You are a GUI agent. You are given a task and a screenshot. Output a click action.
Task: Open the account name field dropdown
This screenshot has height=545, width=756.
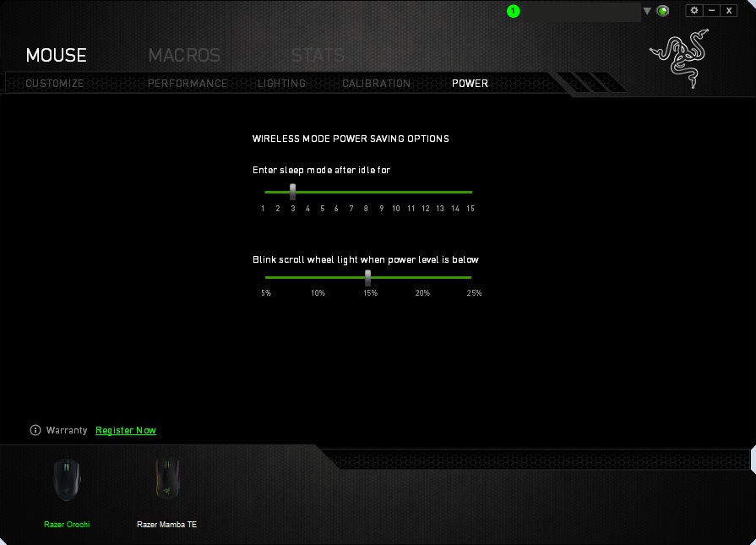(582, 11)
